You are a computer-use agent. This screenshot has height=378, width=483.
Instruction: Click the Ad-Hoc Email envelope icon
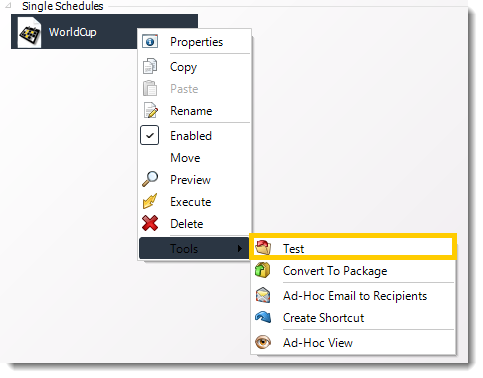(x=263, y=295)
